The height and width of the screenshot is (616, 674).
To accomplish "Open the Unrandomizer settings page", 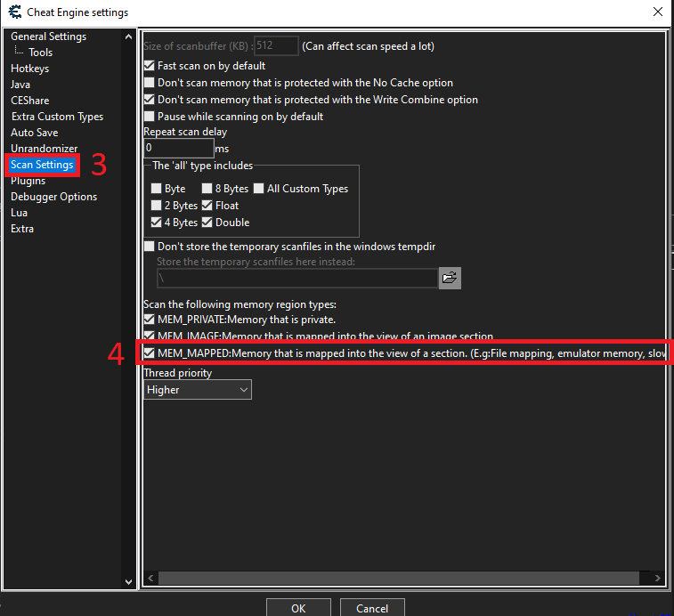I will 45,149.
